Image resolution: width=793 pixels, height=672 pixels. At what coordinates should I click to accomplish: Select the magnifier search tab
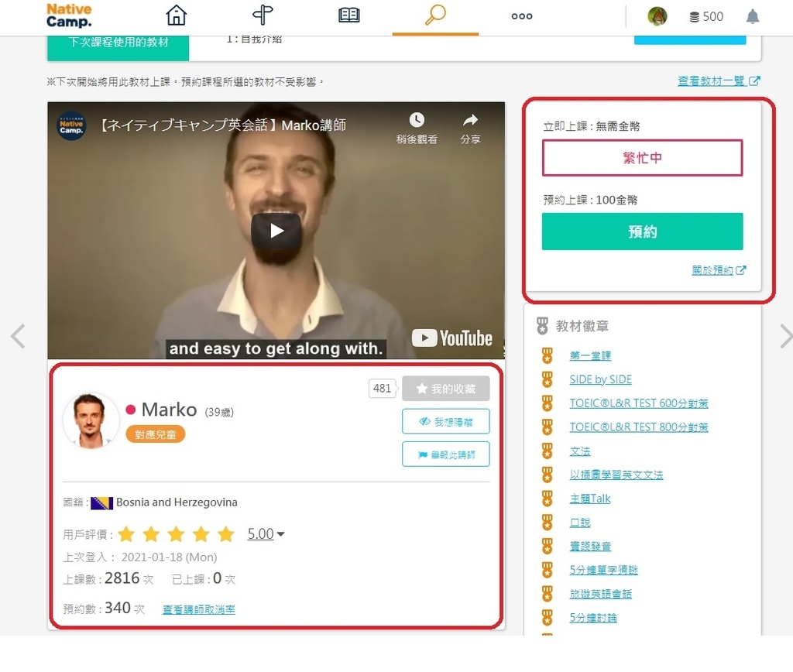[x=435, y=15]
